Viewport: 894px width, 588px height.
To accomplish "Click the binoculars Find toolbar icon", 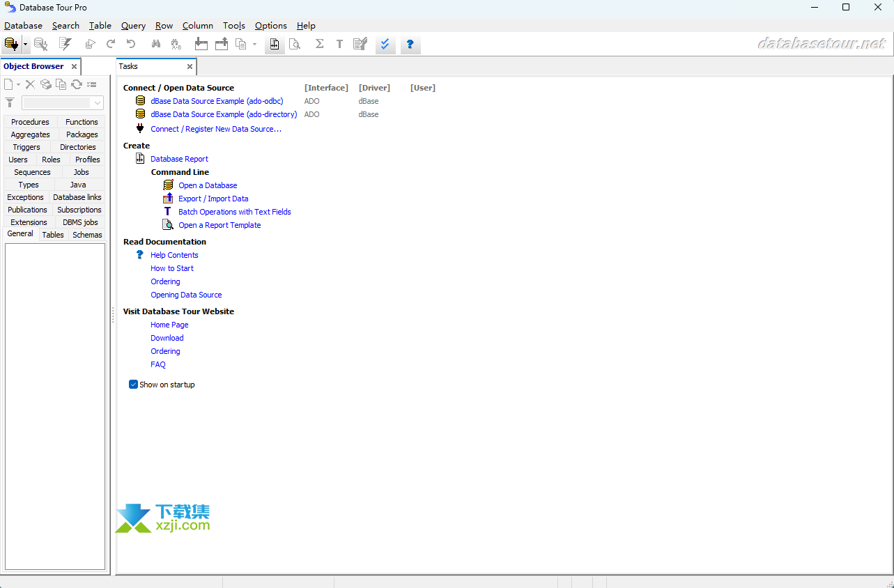I will [156, 45].
